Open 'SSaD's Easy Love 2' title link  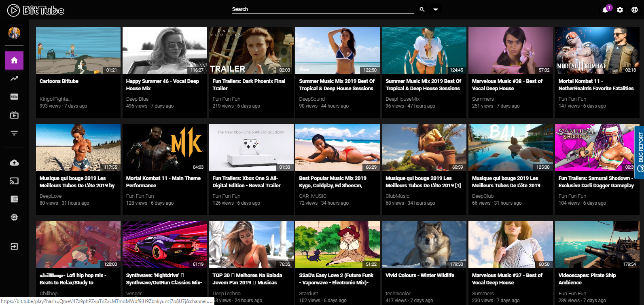coord(336,279)
